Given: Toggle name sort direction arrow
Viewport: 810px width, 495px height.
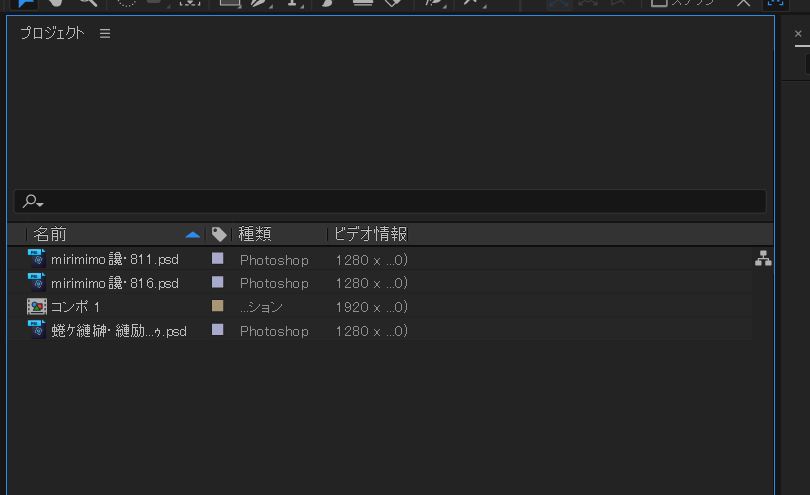Looking at the screenshot, I should 193,234.
